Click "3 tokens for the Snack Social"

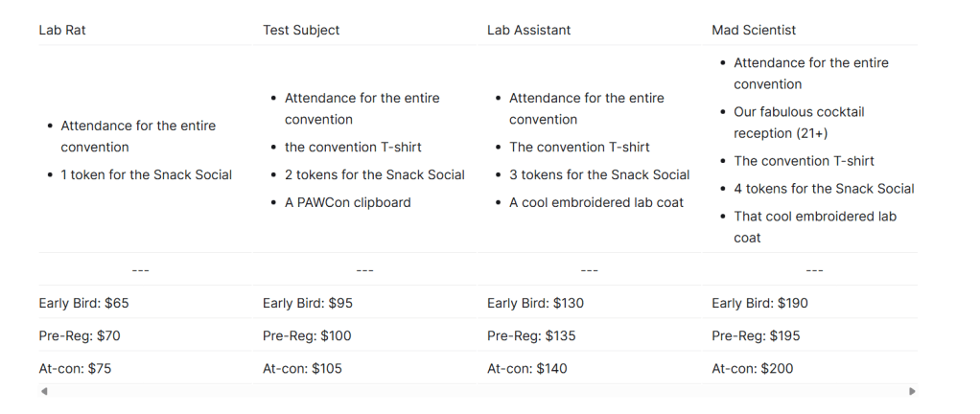pos(598,174)
